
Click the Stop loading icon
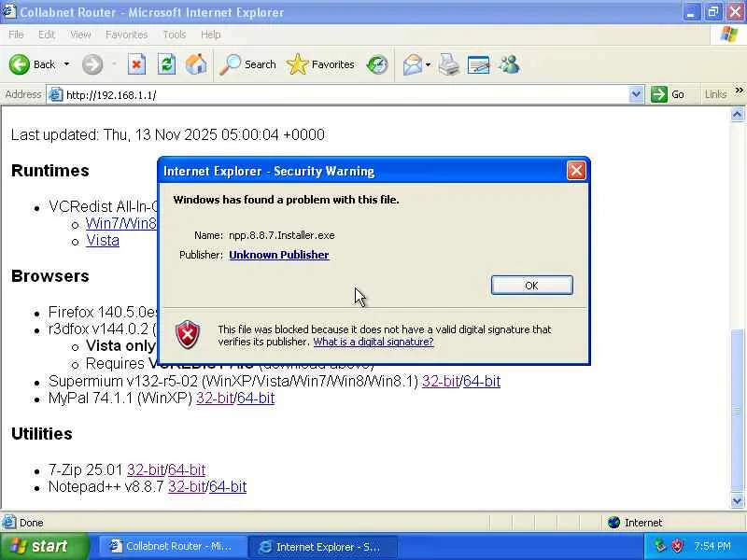[136, 64]
